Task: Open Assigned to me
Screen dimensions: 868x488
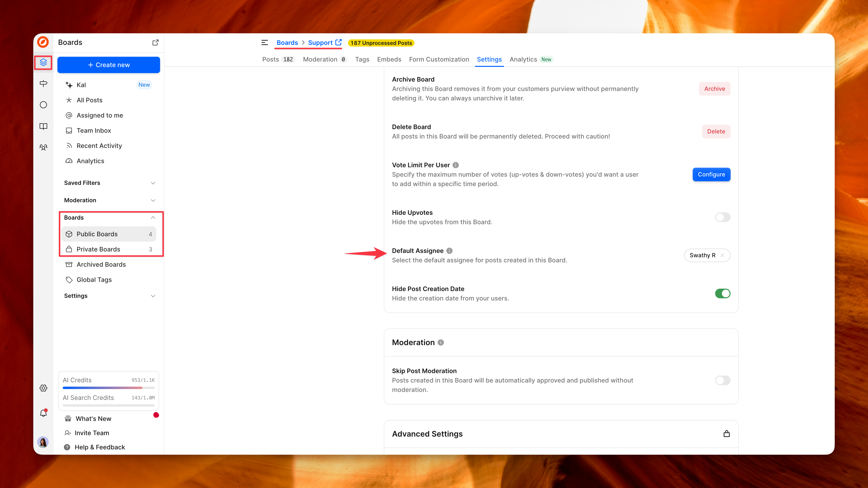Action: click(108, 115)
